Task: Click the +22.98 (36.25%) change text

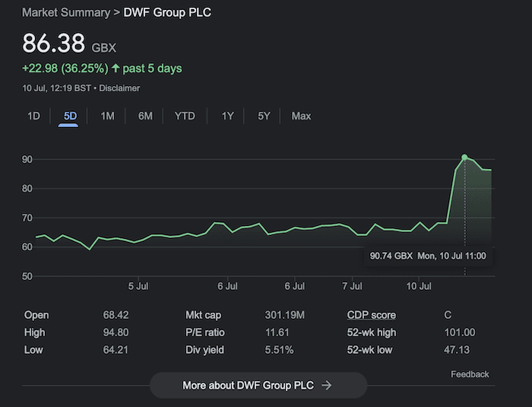Action: point(65,68)
